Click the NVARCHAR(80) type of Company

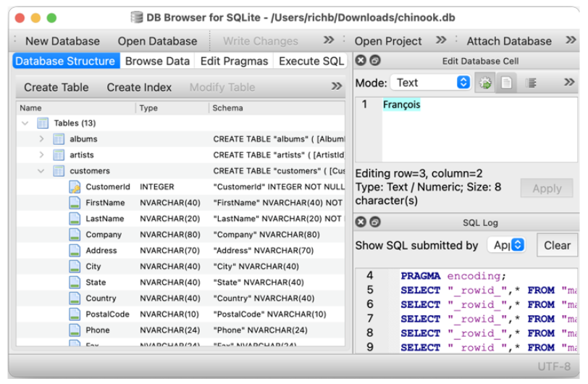170,235
